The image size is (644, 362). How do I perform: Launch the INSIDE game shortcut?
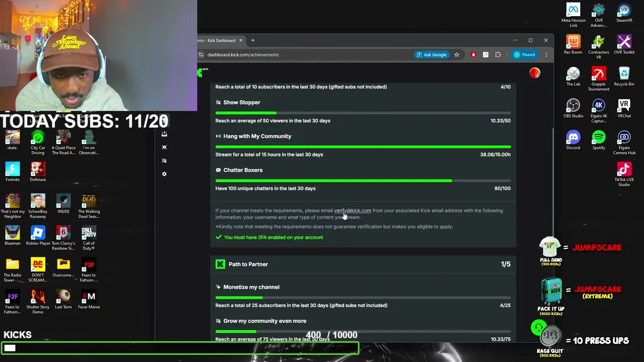pos(63,203)
